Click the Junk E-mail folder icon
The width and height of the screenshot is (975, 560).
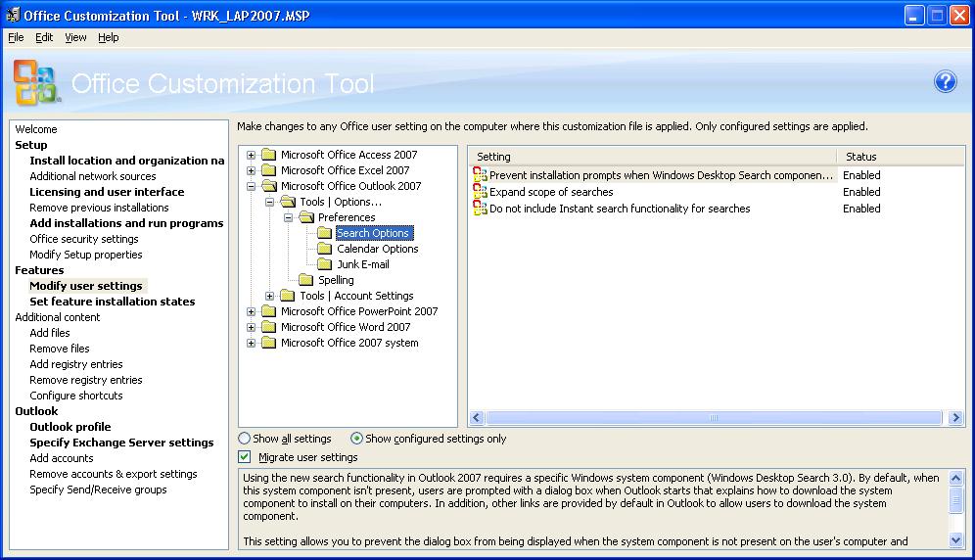(x=325, y=263)
